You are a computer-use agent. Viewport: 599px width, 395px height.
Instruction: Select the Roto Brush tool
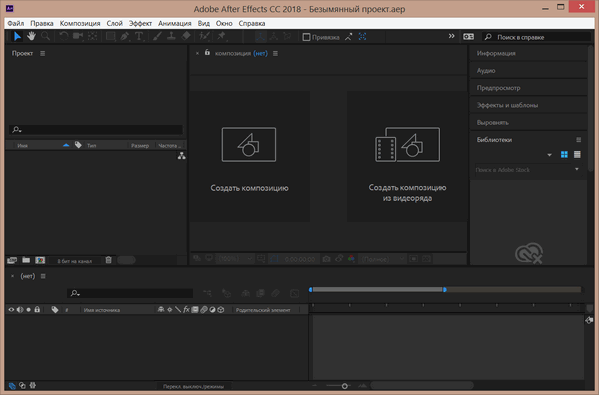204,36
